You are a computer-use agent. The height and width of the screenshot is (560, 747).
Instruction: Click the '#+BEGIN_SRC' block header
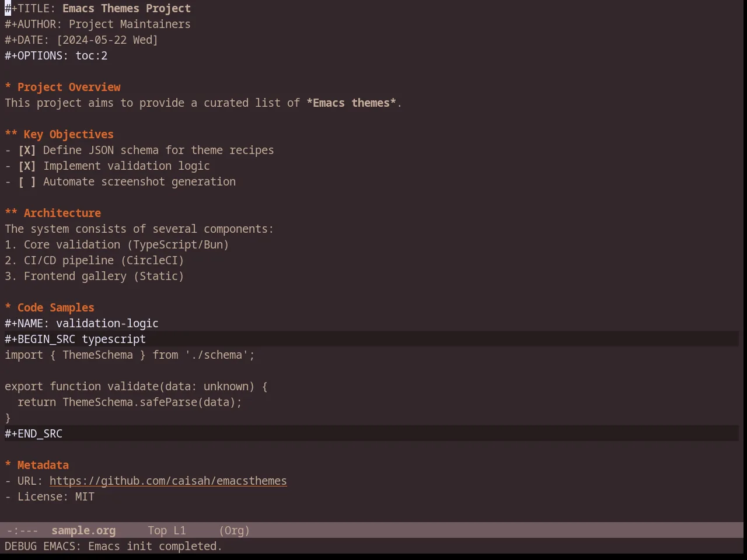(x=40, y=339)
